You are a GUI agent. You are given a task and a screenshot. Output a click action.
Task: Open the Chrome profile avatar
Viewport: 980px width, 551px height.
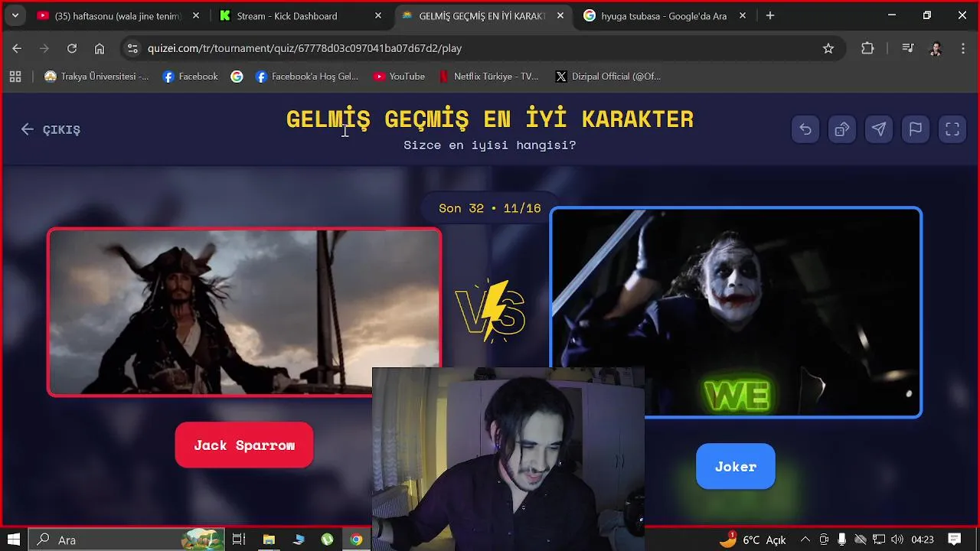point(936,48)
